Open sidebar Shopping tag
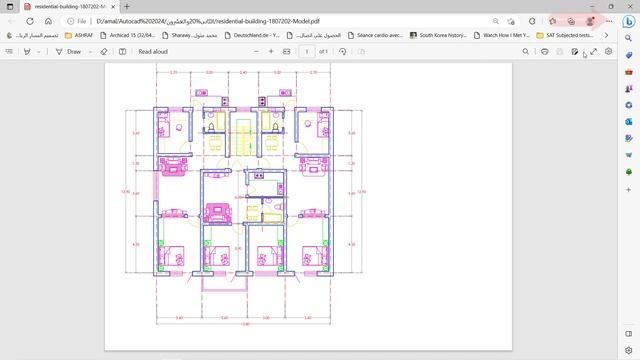Image resolution: width=640 pixels, height=360 pixels. point(629,55)
